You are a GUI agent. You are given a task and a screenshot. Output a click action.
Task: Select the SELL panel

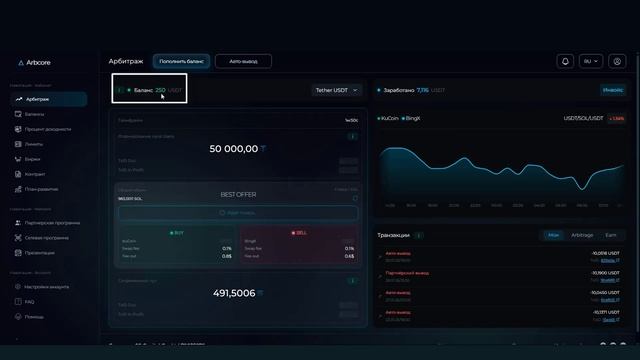[x=299, y=244]
